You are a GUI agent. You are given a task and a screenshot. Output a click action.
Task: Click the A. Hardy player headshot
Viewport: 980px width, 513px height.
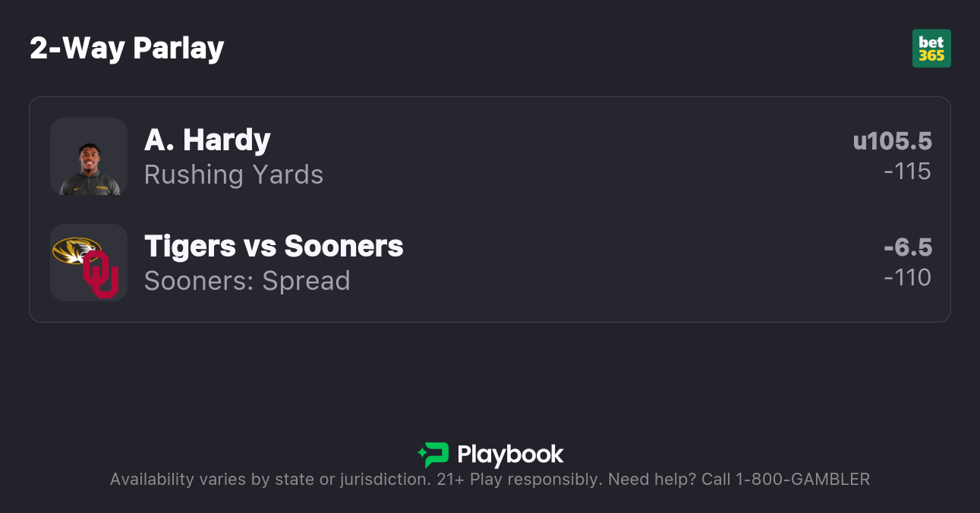[89, 157]
